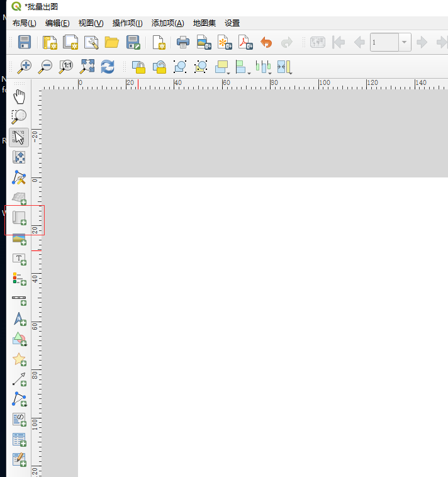Image resolution: width=448 pixels, height=477 pixels.
Task: Select the Pan layout hand tool
Action: pos(19,96)
